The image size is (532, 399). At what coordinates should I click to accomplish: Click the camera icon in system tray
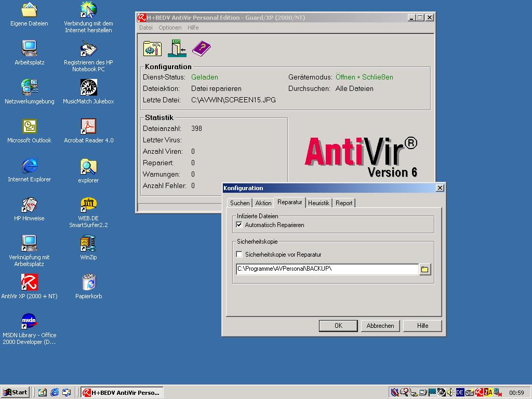tap(469, 393)
